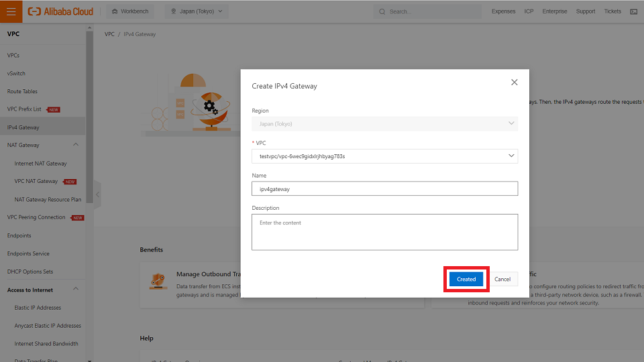Close the Create IPv4 Gateway dialog

pyautogui.click(x=515, y=82)
